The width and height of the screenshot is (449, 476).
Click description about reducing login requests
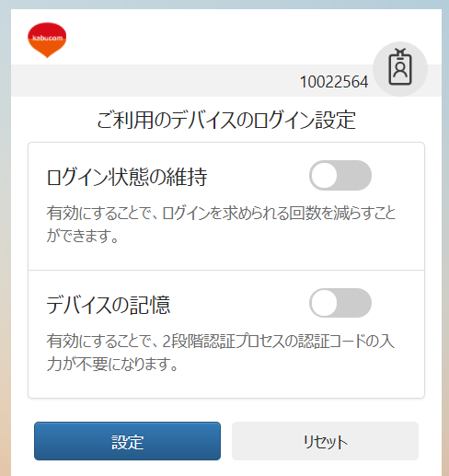pyautogui.click(x=221, y=225)
